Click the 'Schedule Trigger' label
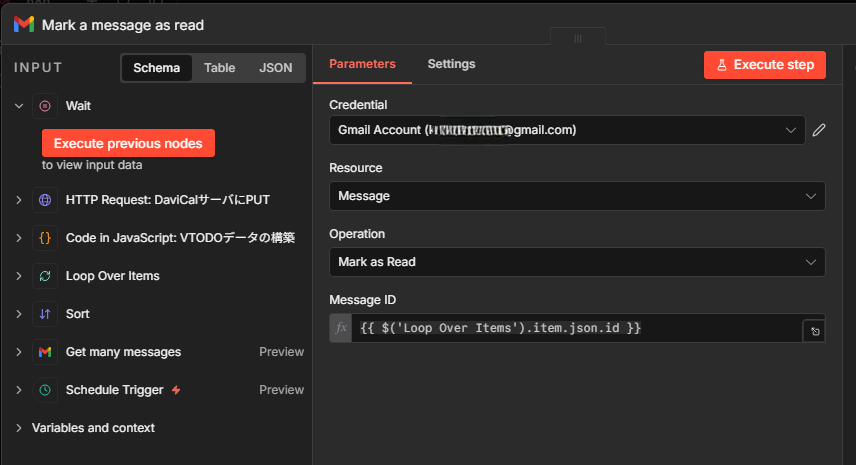The image size is (856, 465). 115,390
